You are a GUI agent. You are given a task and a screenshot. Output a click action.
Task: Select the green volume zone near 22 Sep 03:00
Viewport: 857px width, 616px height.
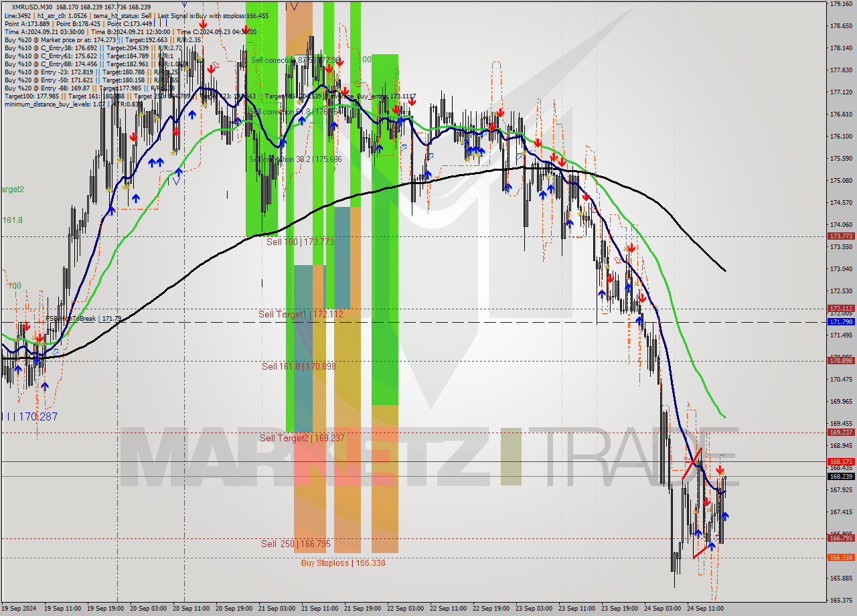[385, 268]
